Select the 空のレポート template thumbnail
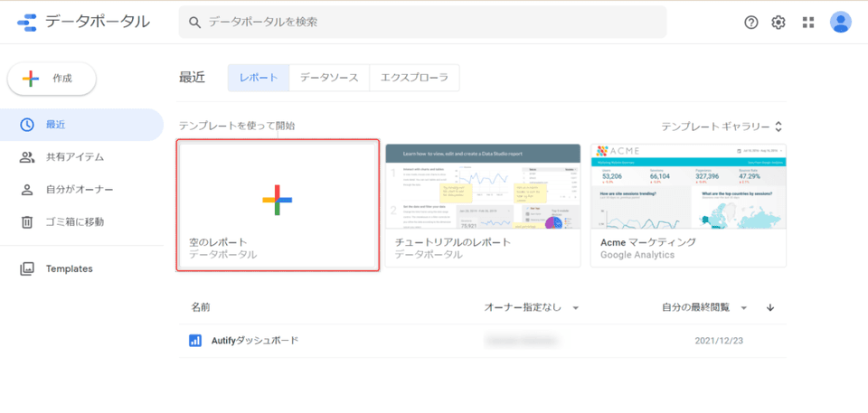 click(x=278, y=204)
